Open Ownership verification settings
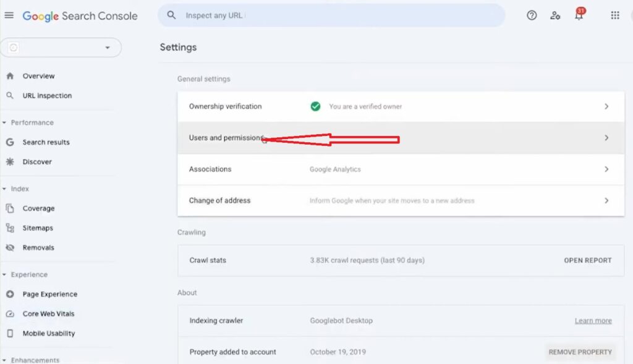 [x=401, y=106]
